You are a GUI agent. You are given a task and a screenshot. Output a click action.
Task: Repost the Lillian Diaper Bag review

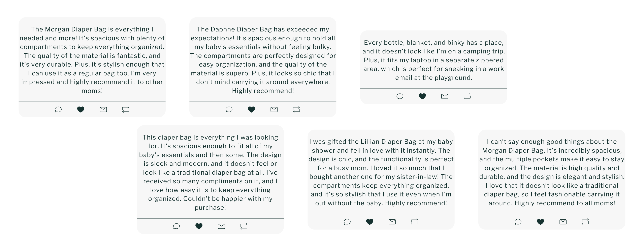tap(415, 222)
